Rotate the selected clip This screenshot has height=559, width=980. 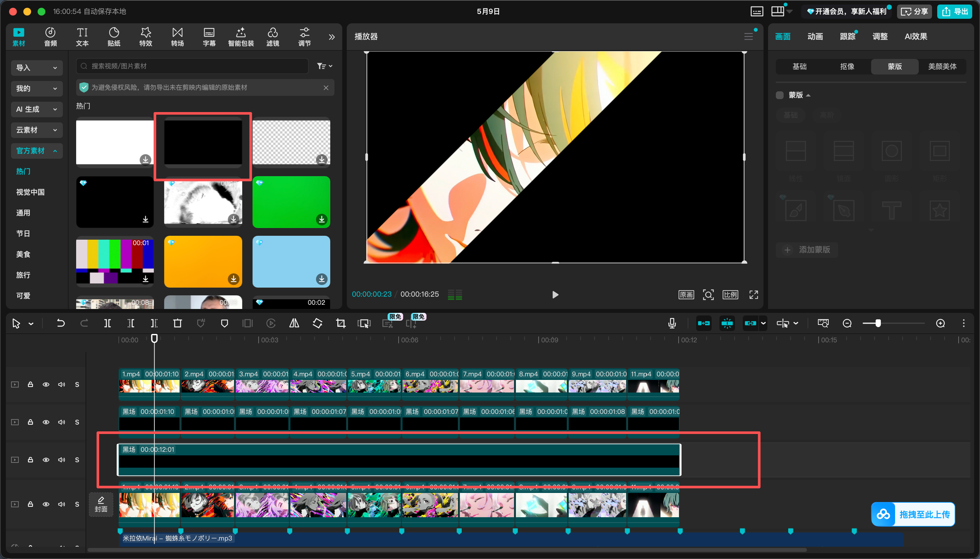[317, 323]
